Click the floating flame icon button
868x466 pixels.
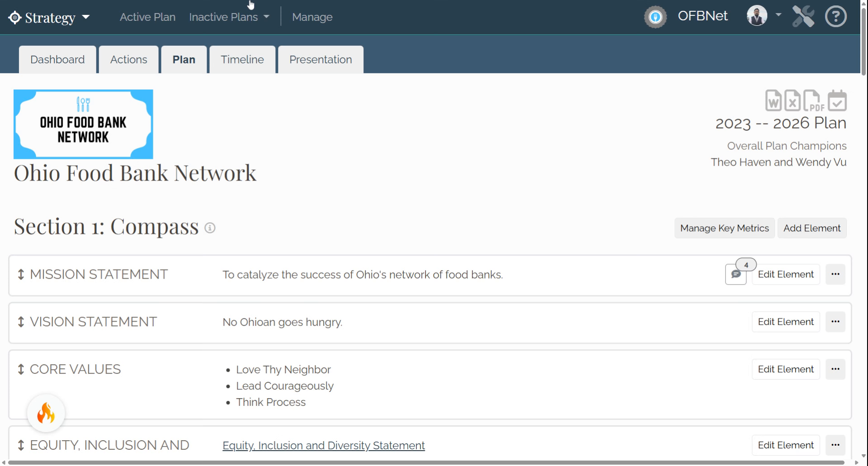click(x=46, y=413)
